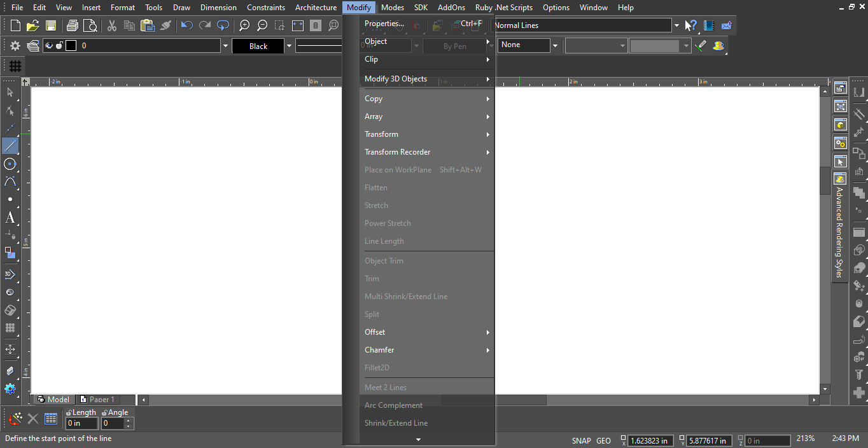Click the black layer color square
The height and width of the screenshot is (448, 868).
pos(71,46)
